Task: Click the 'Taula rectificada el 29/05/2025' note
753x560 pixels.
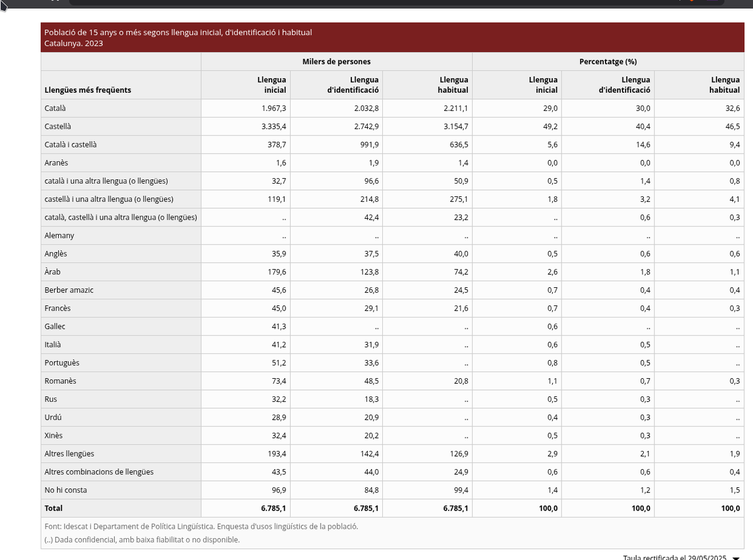Action: [x=675, y=557]
